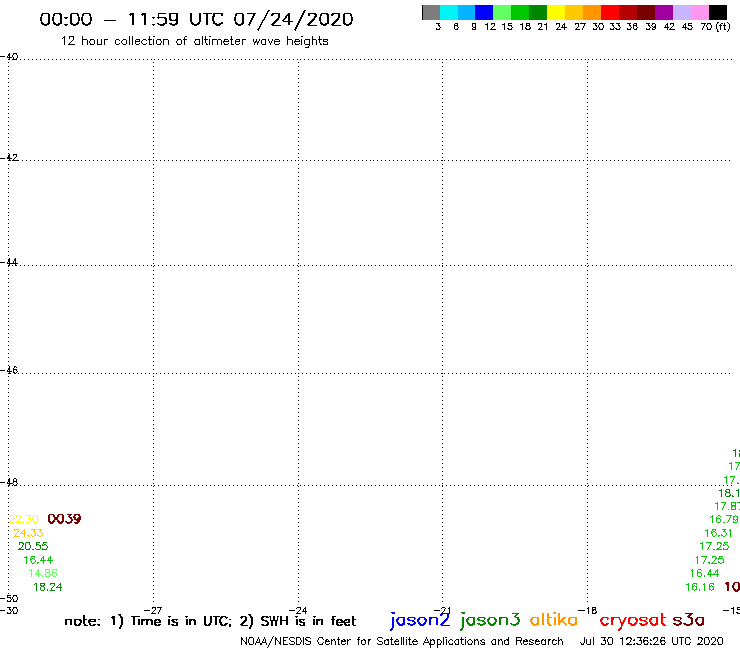Click the date range title 00:00 – 11:59 UTC 07/24/2020
740x650 pixels.
(x=196, y=20)
